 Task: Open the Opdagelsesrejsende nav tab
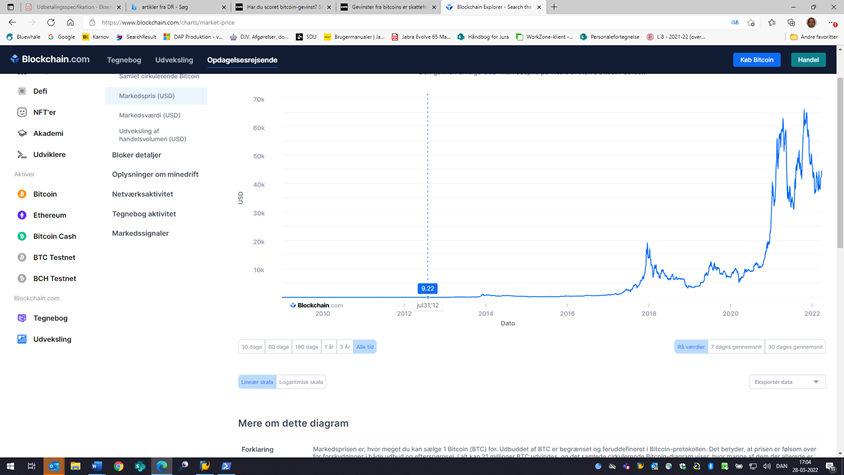(242, 60)
